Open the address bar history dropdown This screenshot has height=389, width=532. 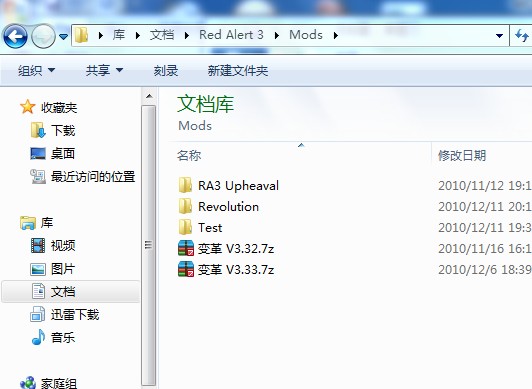click(499, 35)
